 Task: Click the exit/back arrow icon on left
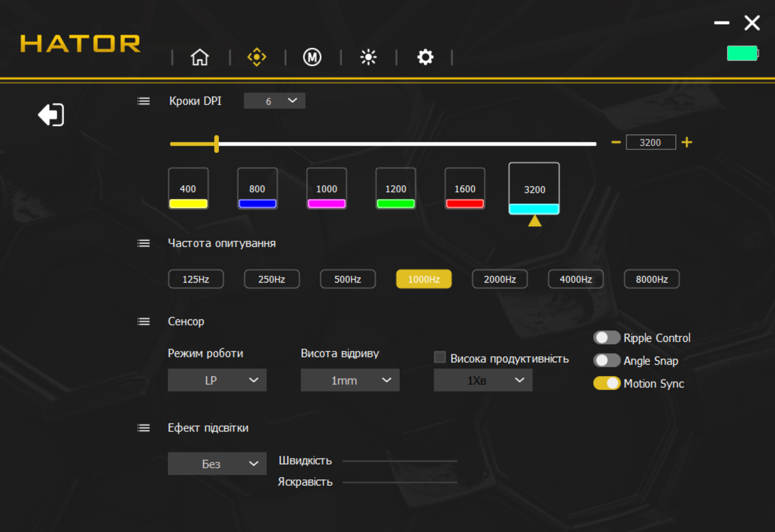[x=51, y=115]
